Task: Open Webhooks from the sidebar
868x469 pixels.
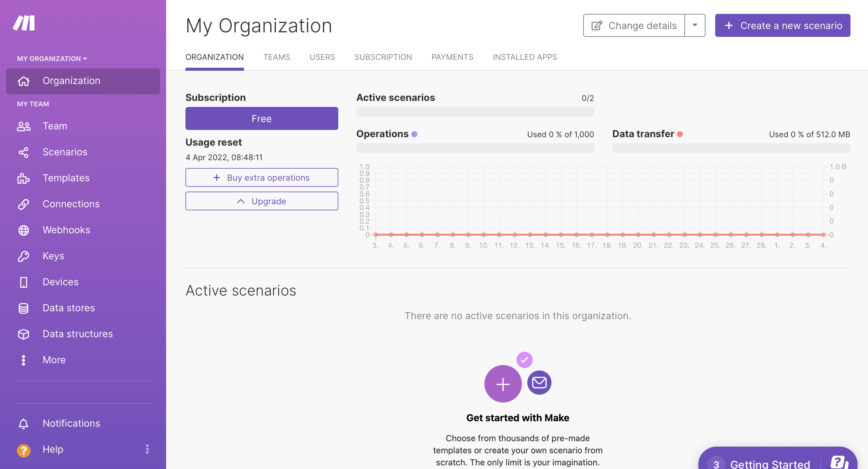Action: pyautogui.click(x=66, y=230)
